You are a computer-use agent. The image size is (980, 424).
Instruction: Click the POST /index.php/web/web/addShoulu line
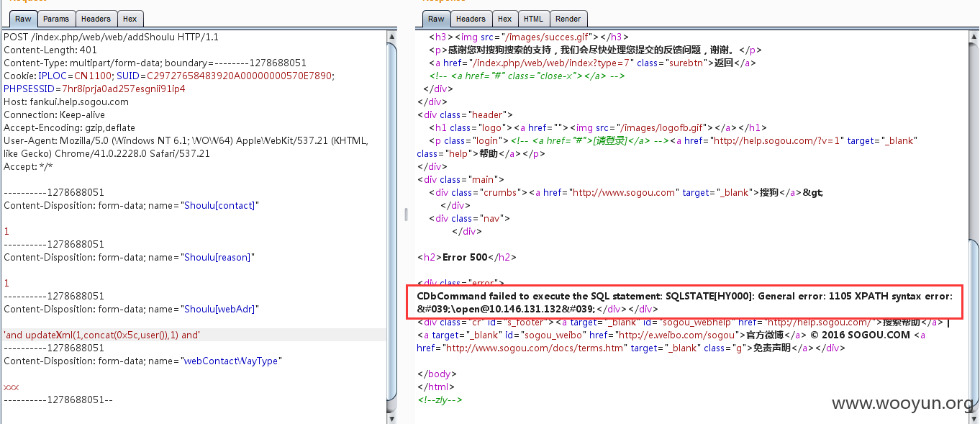[111, 37]
